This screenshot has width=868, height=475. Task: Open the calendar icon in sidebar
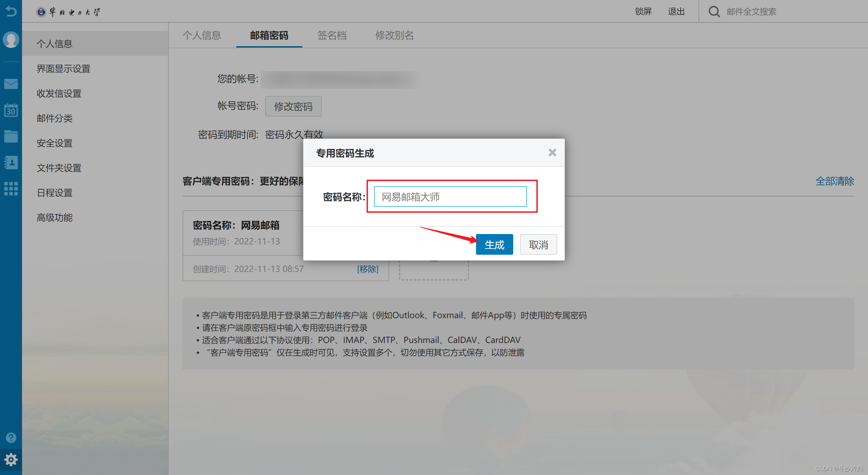[x=11, y=110]
